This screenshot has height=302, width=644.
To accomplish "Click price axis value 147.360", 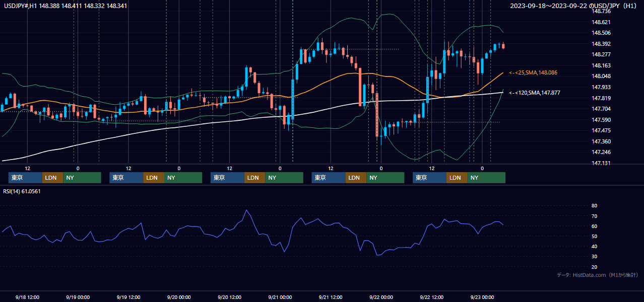I will coord(601,141).
